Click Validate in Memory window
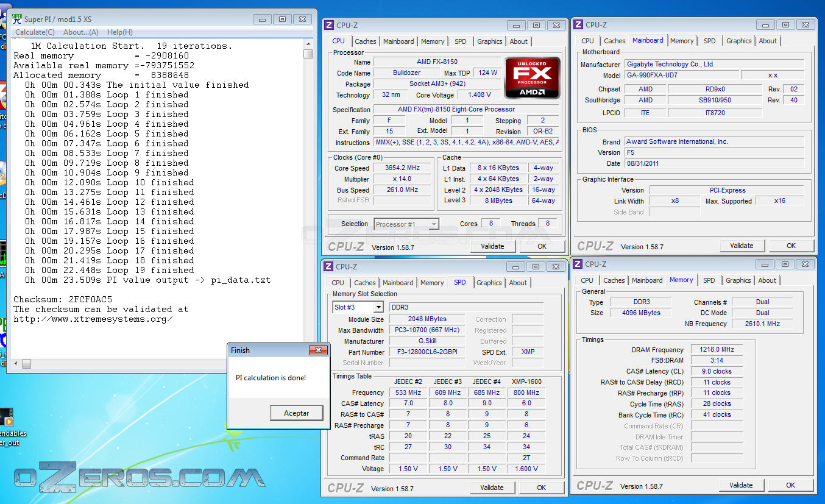Viewport: 825px width, 504px height. click(741, 485)
